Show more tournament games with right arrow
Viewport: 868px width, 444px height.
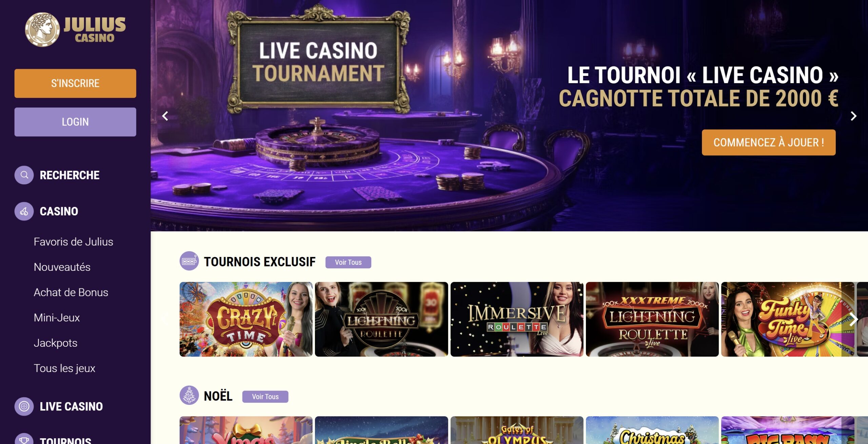click(853, 319)
